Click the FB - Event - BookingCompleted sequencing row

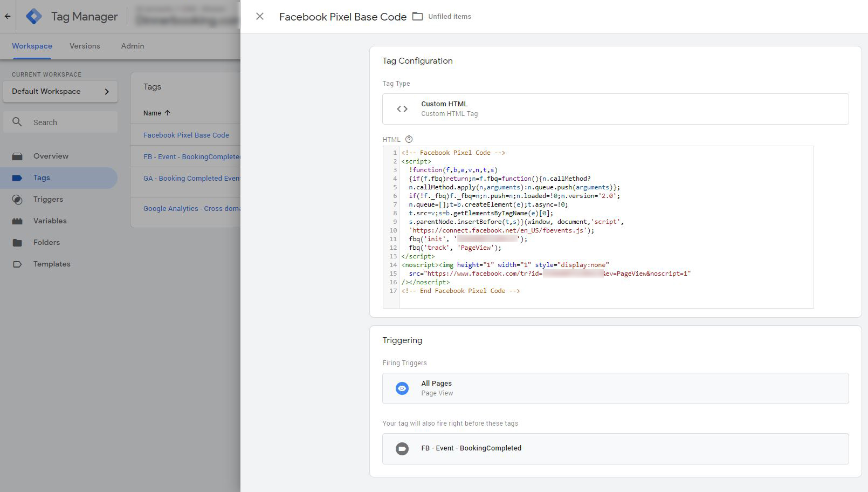tap(615, 449)
